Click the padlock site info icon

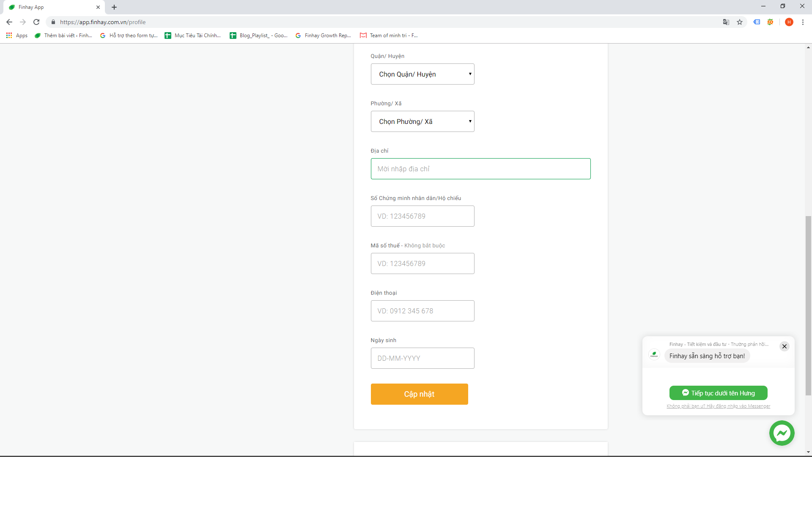[x=53, y=22]
